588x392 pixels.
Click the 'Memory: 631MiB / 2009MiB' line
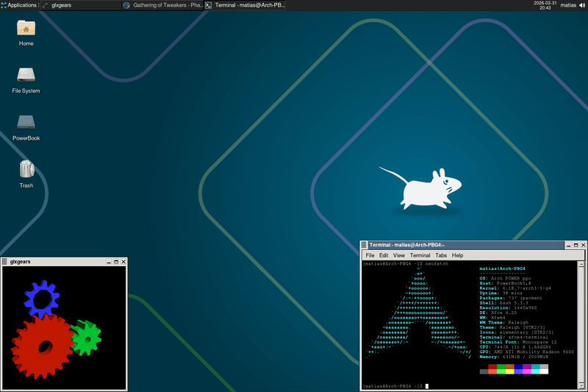point(514,357)
